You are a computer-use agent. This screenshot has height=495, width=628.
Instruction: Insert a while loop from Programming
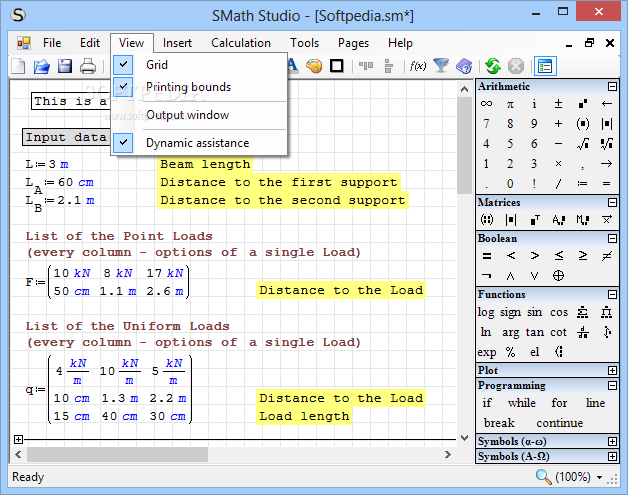[x=521, y=403]
